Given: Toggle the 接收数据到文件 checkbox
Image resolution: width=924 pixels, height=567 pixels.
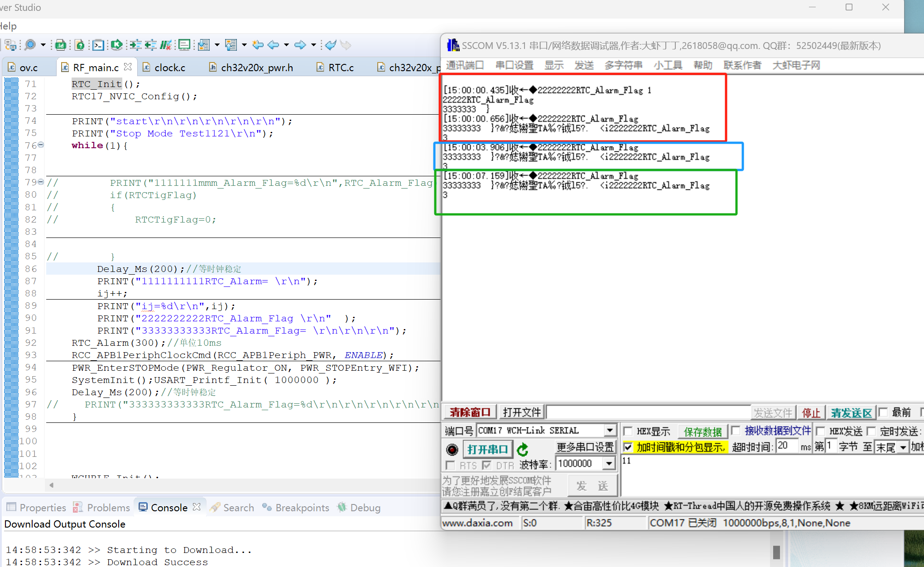Looking at the screenshot, I should coord(736,431).
